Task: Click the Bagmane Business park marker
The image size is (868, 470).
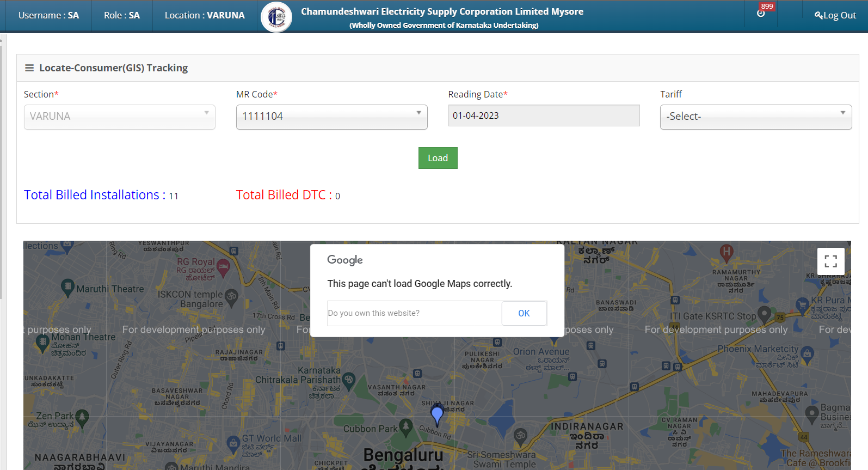Action: 812,414
